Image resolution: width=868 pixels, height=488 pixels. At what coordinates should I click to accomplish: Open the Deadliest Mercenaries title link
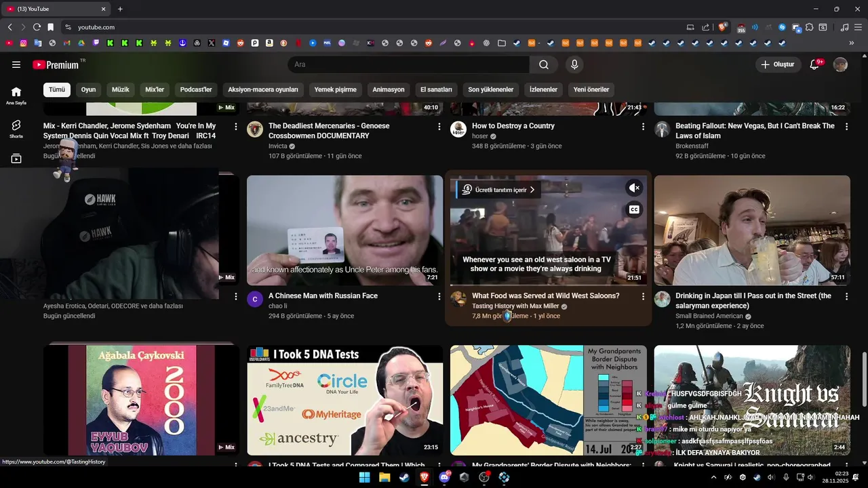(x=329, y=131)
